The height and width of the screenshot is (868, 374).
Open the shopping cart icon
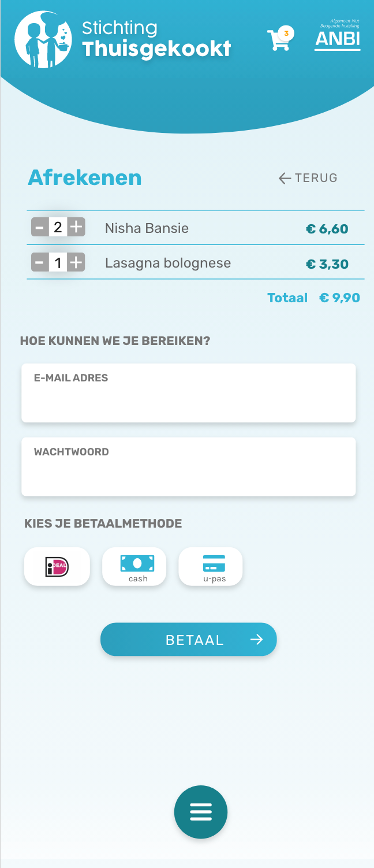[278, 40]
